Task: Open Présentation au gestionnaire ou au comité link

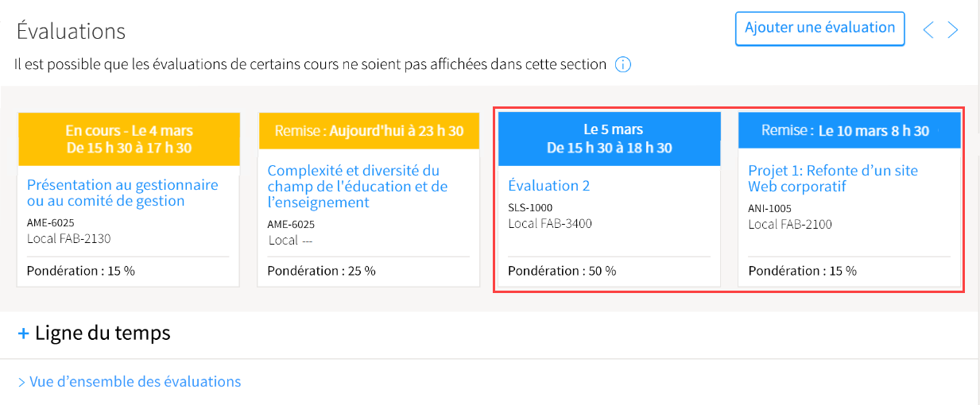Action: tap(122, 193)
